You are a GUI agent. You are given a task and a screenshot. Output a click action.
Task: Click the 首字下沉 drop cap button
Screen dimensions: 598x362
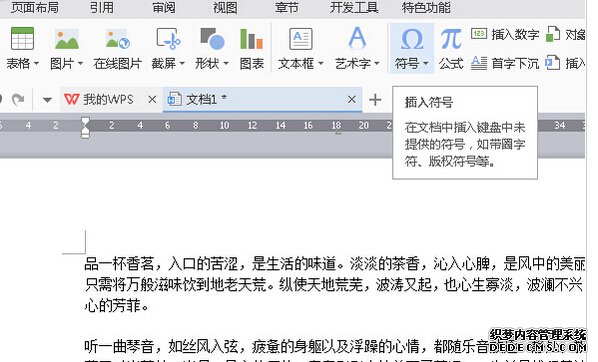click(505, 63)
